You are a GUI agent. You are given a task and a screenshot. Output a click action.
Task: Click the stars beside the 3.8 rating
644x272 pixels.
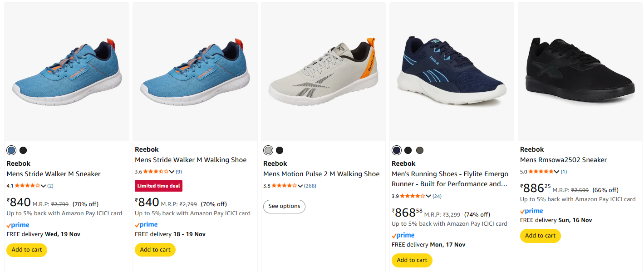coord(284,186)
